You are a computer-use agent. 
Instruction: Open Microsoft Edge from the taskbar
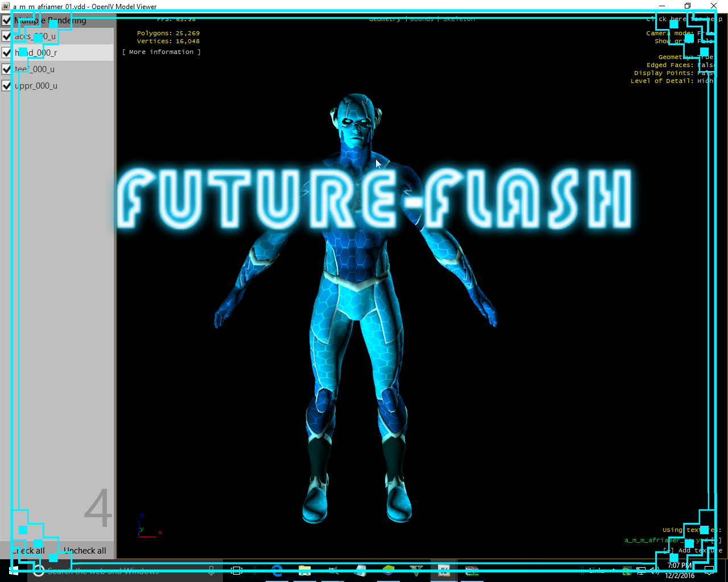coord(277,571)
